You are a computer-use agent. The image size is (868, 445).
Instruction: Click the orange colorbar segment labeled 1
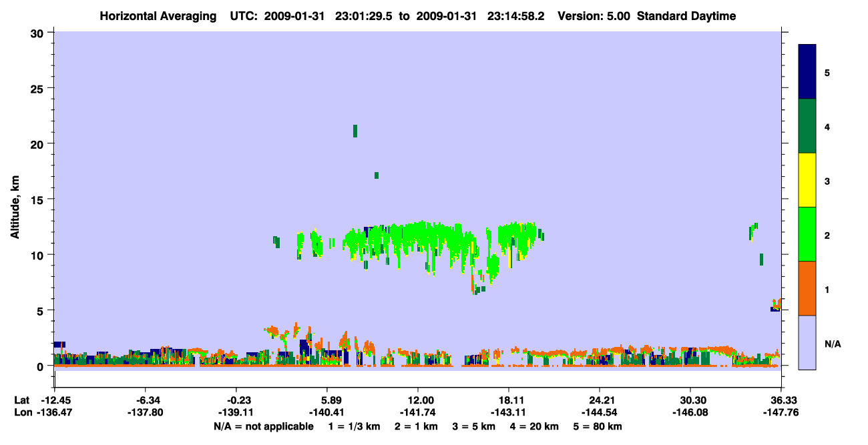coord(807,288)
